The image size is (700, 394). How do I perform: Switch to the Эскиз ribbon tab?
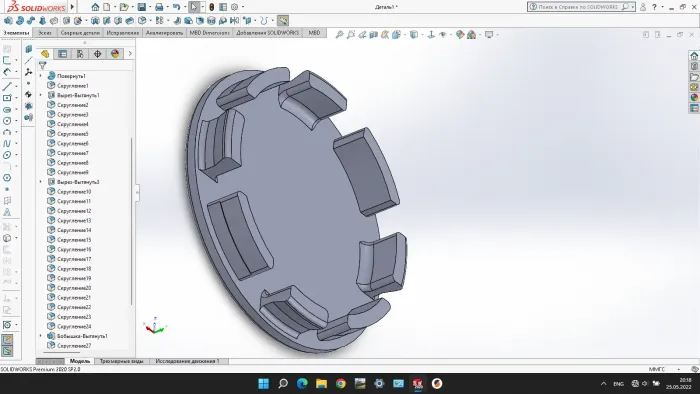click(x=45, y=33)
